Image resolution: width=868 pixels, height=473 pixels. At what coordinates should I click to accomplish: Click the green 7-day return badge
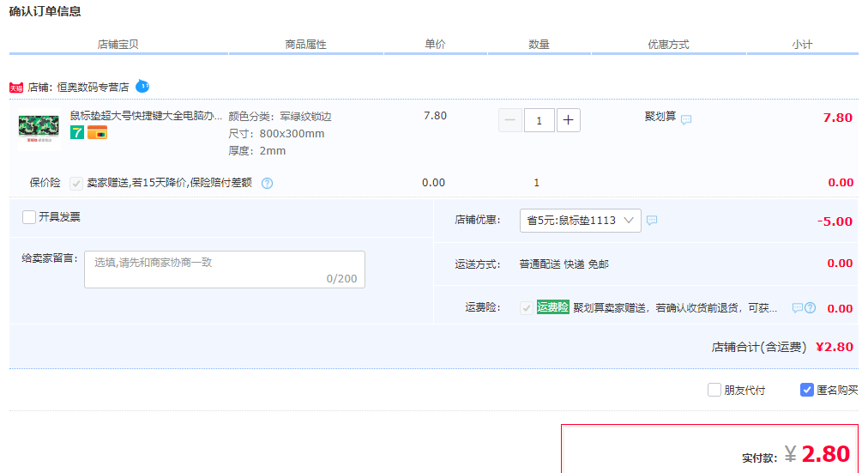click(77, 132)
